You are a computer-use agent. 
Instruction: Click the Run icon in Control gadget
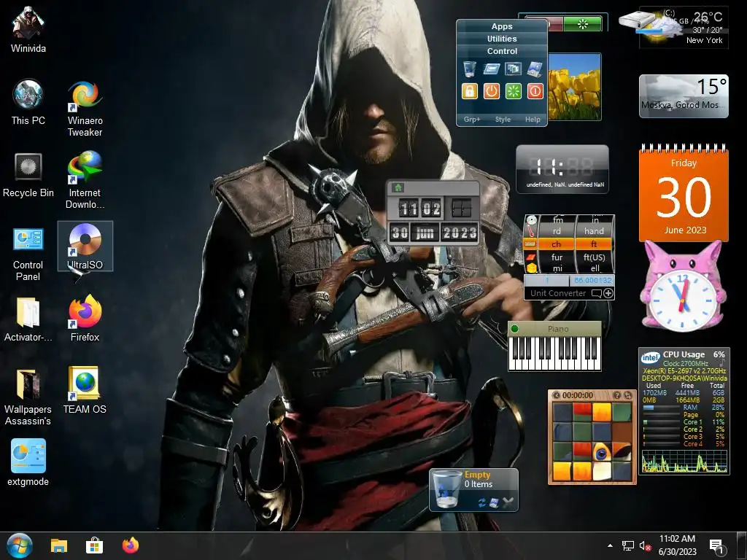pyautogui.click(x=491, y=69)
